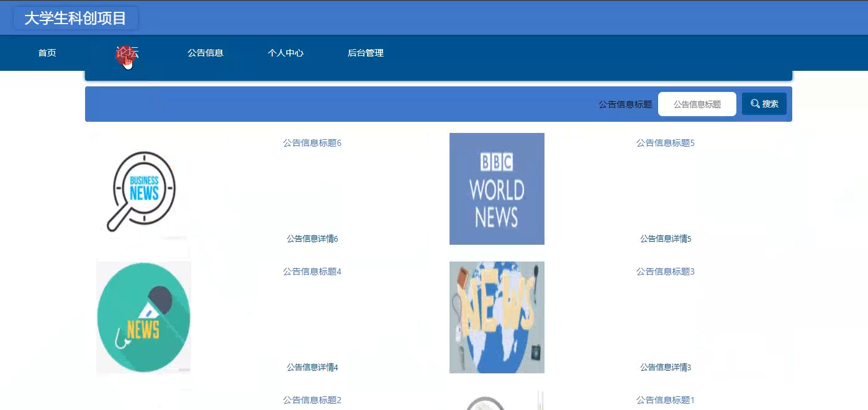Click the 公告信息详情5 text
Screen dimensions: 868x410
coord(666,239)
